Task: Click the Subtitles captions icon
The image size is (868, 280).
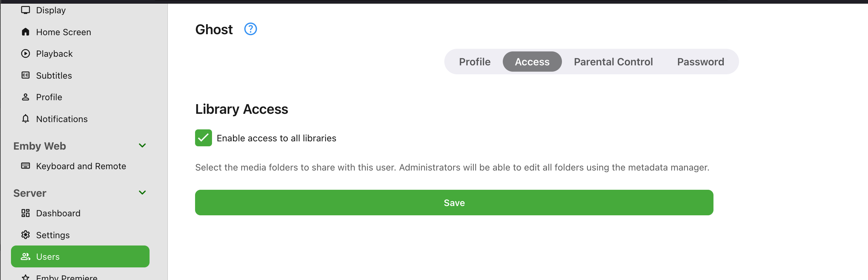Action: click(x=26, y=75)
